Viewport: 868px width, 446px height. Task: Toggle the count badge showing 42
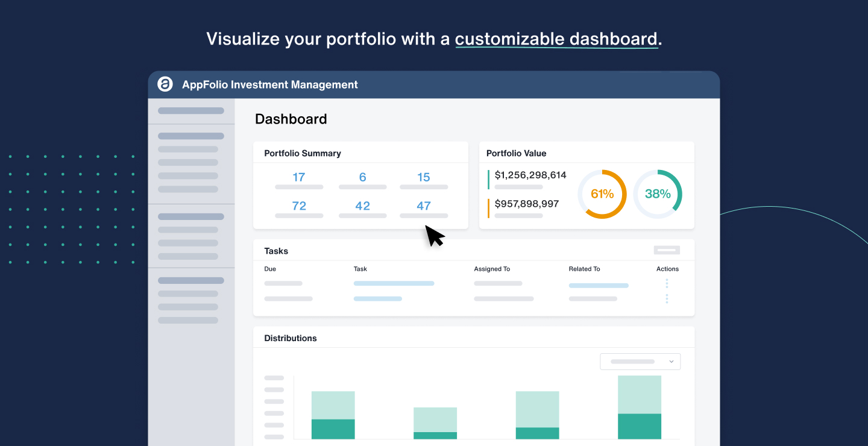362,206
